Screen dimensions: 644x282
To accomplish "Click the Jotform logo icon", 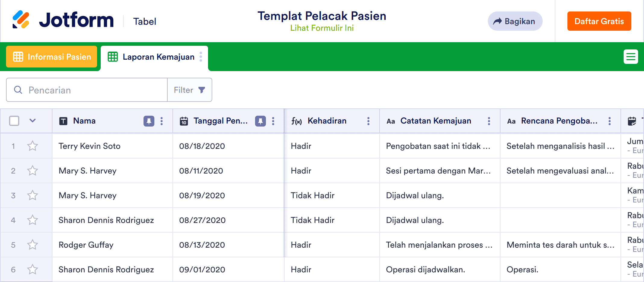I will (21, 20).
